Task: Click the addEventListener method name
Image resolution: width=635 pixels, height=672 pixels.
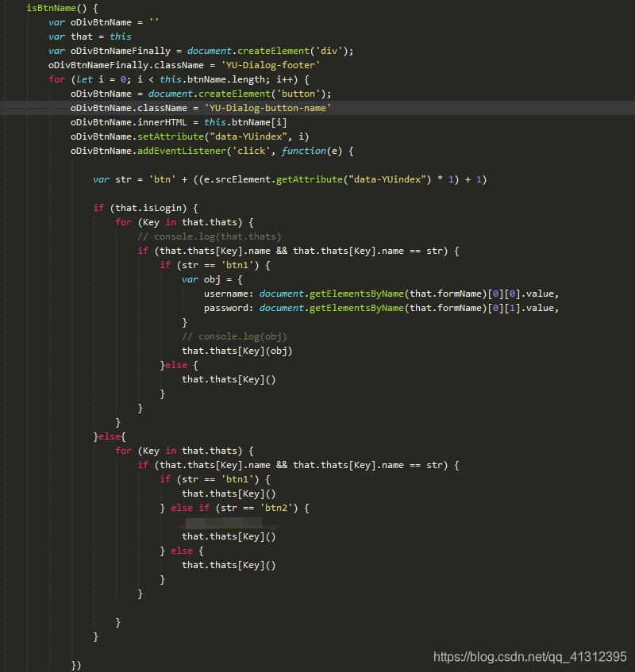Action: (181, 151)
